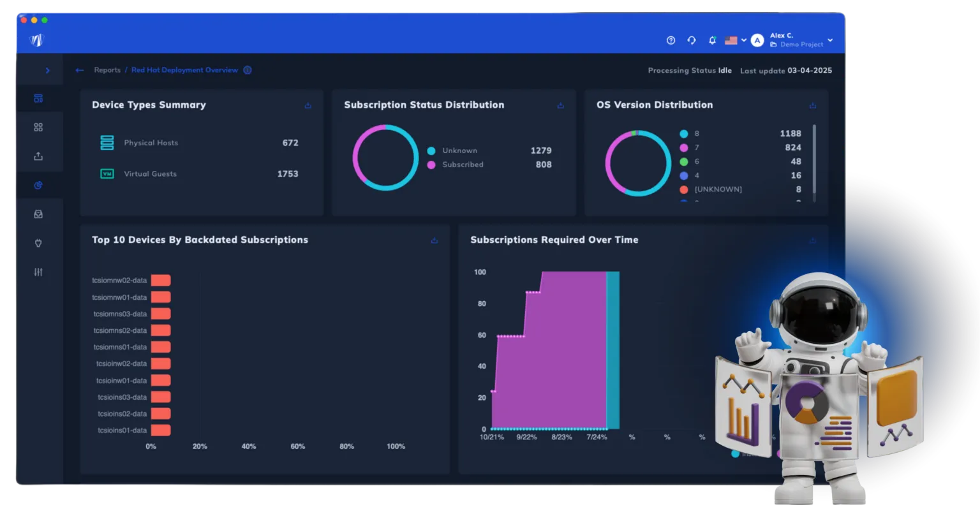
Task: Go back using the left arrow
Action: coord(80,70)
